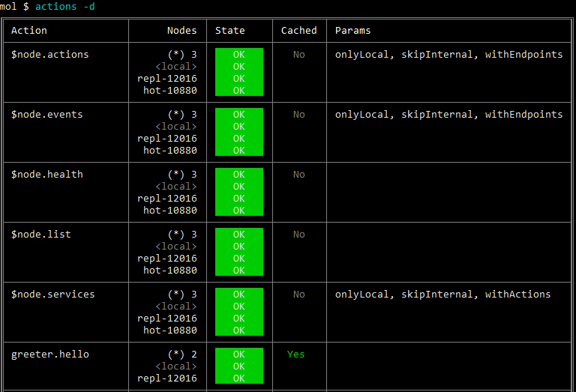This screenshot has height=392, width=576.
Task: Click hot-10880 node under $node.list
Action: point(169,271)
